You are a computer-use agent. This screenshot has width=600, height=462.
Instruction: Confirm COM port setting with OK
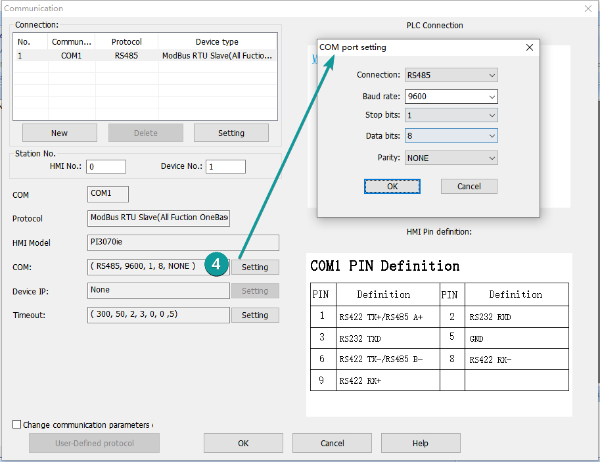(392, 186)
